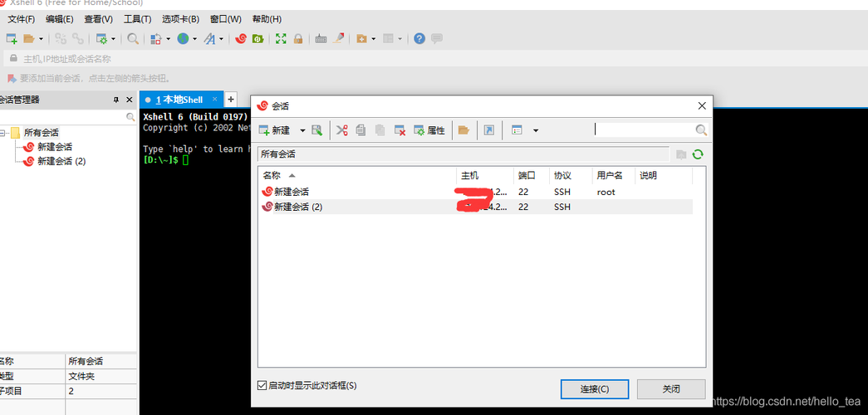Open dropdown arrow next to view mode icon
The image size is (868, 415).
tap(536, 130)
